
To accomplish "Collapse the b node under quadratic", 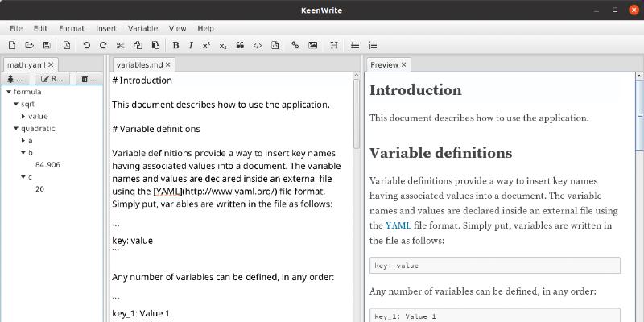I will click(24, 152).
